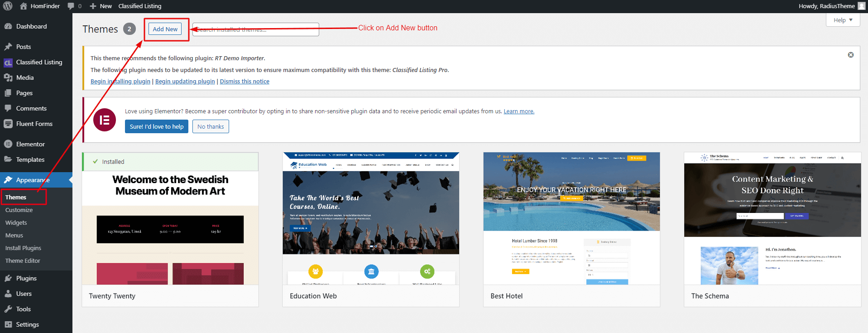Viewport: 868px width, 333px height.
Task: Dismiss the plugin notice with X icon
Action: tap(851, 55)
